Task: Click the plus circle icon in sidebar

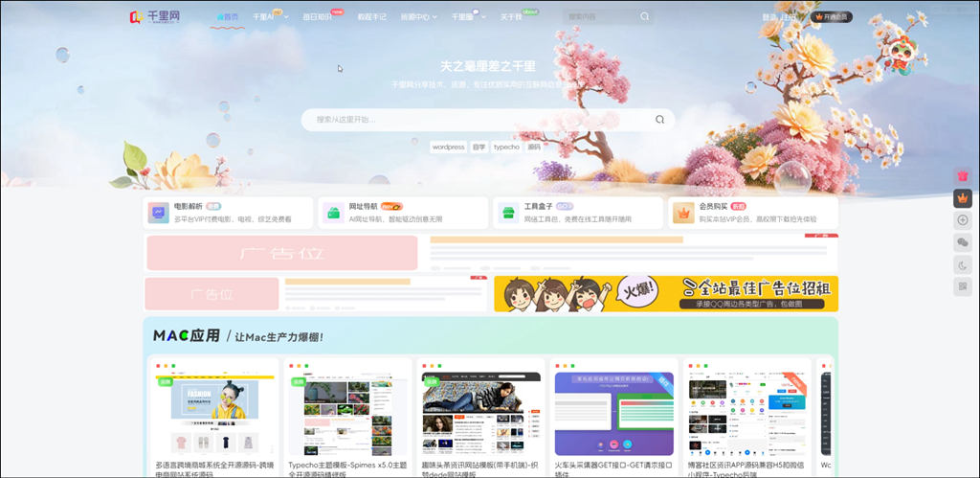Action: 962,220
